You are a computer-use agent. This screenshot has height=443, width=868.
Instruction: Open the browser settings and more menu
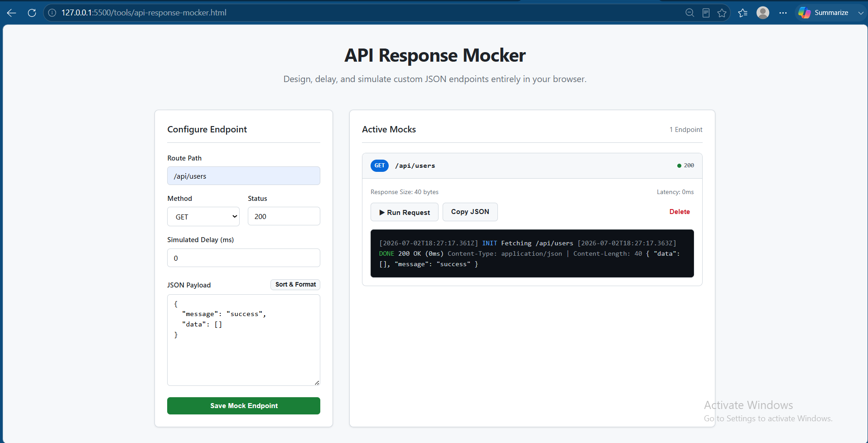pyautogui.click(x=783, y=13)
